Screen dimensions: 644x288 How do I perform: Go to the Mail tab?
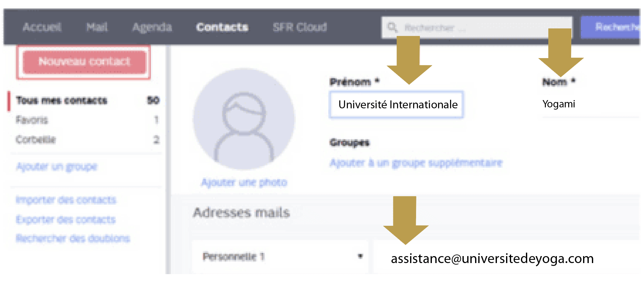tap(97, 27)
